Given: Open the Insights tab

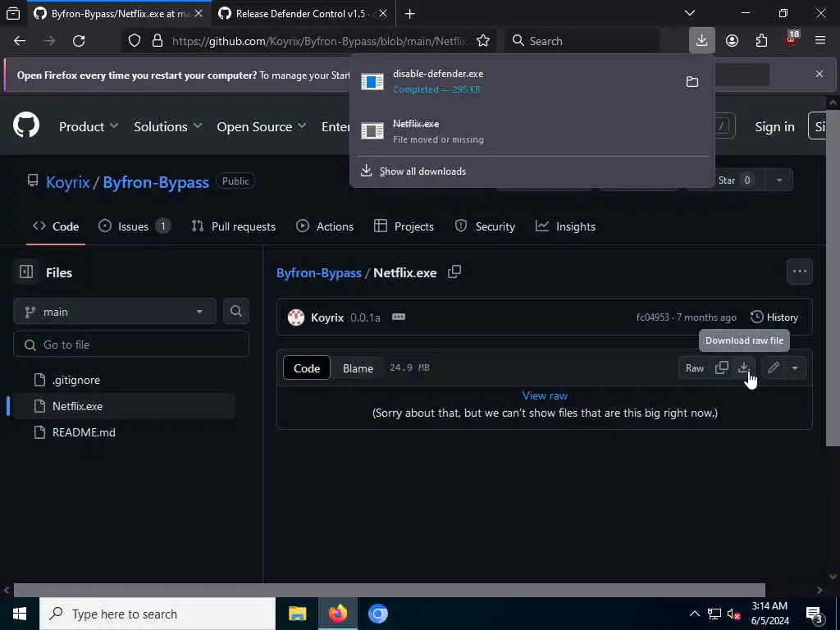Looking at the screenshot, I should point(566,226).
